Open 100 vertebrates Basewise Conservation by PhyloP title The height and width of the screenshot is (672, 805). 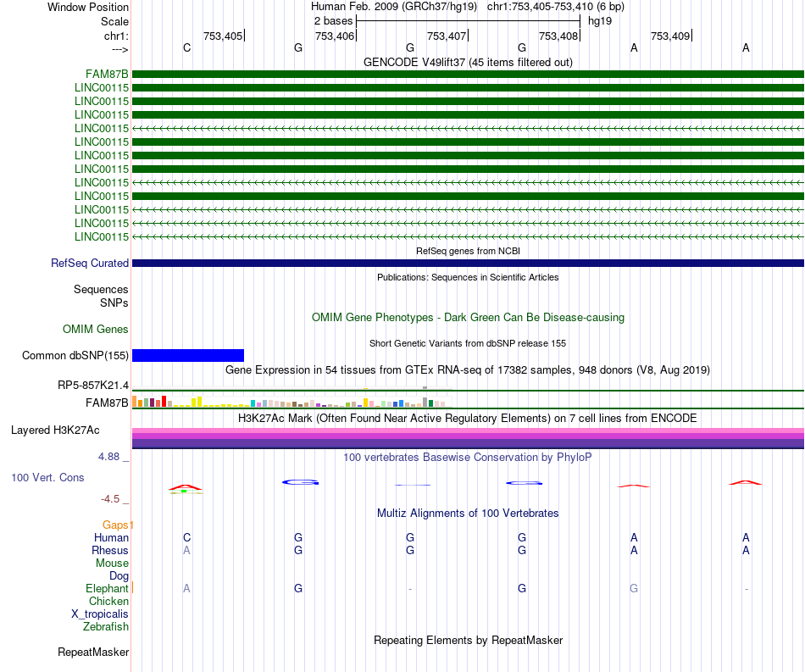468,457
